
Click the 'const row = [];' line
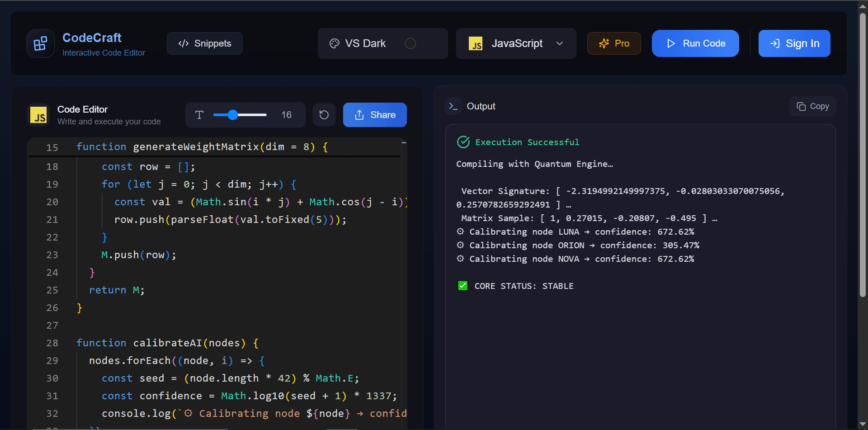click(x=148, y=166)
